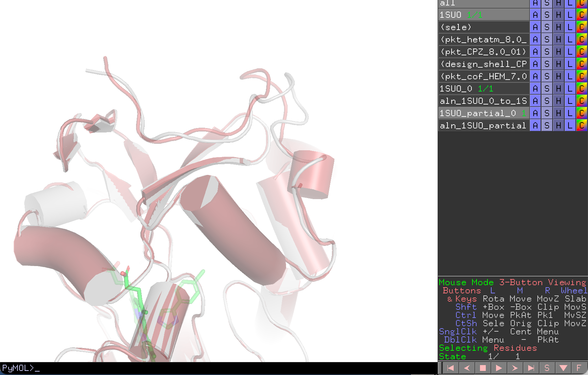Toggle pkt_hetatm_8.0_ selection entry

click(484, 39)
